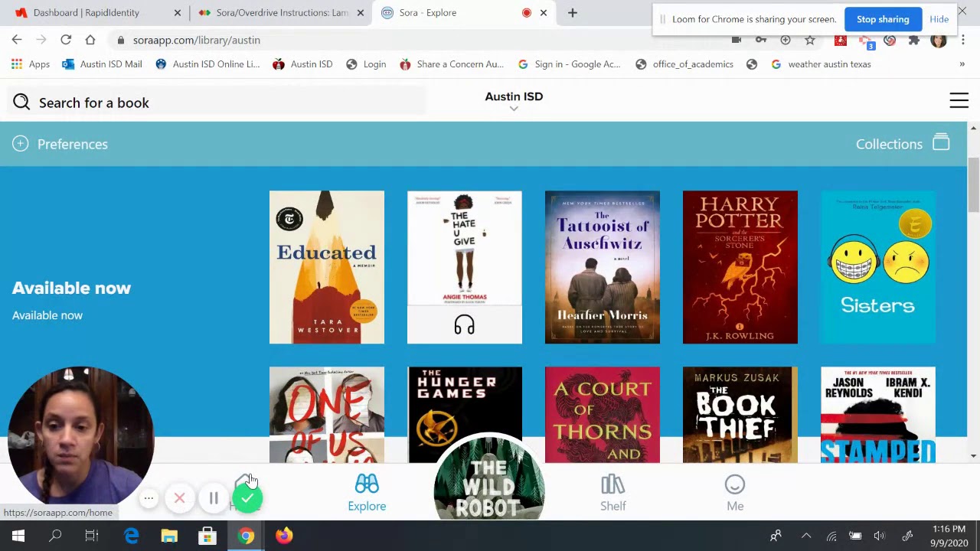
Task: Launch Firefox from taskbar
Action: (284, 536)
